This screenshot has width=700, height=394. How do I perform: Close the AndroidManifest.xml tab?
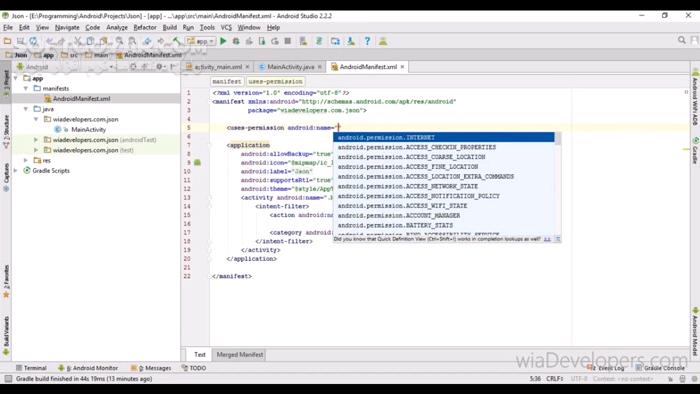tap(402, 67)
